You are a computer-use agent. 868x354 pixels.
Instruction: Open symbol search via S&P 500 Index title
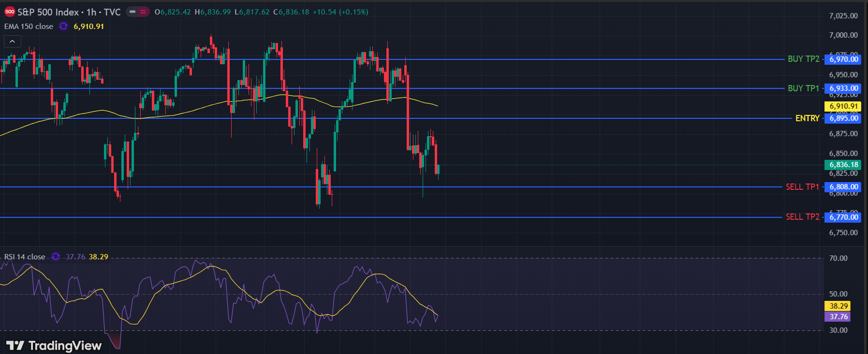[x=48, y=12]
